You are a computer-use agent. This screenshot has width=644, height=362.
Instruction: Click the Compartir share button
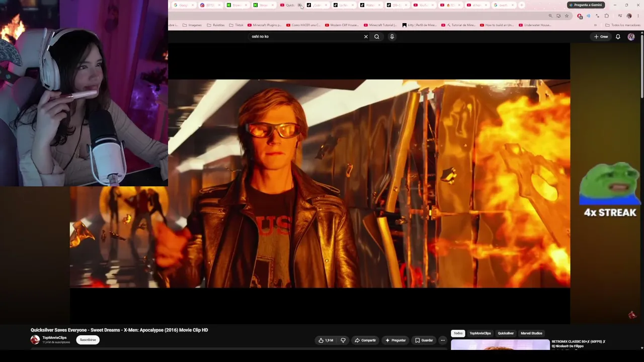[365, 340]
